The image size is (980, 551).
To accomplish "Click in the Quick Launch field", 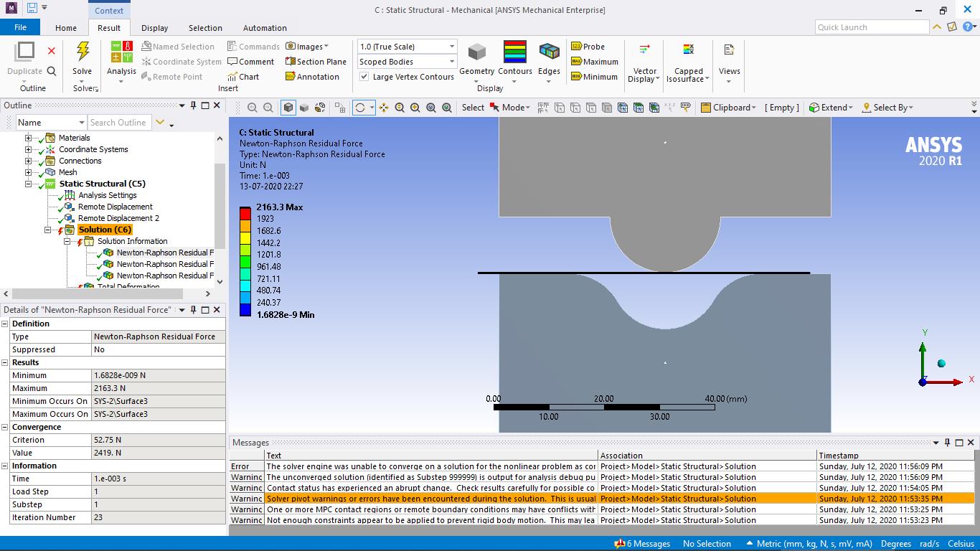I will [872, 27].
